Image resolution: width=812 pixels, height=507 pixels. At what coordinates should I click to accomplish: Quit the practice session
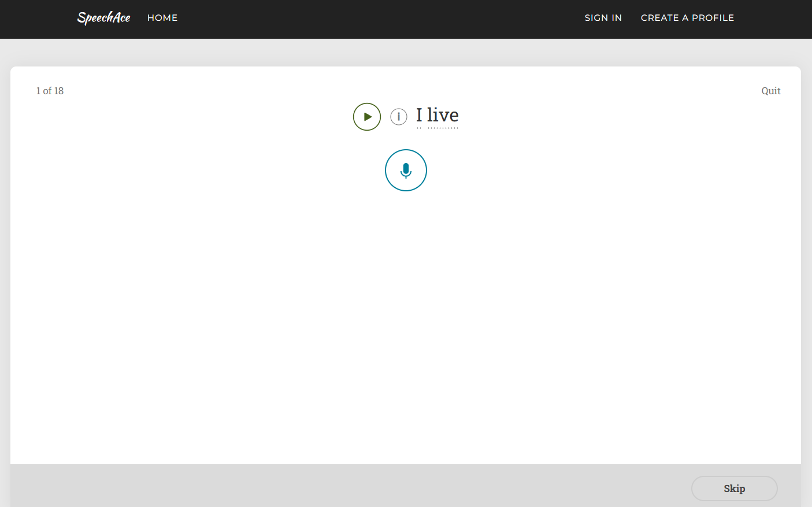pos(770,91)
